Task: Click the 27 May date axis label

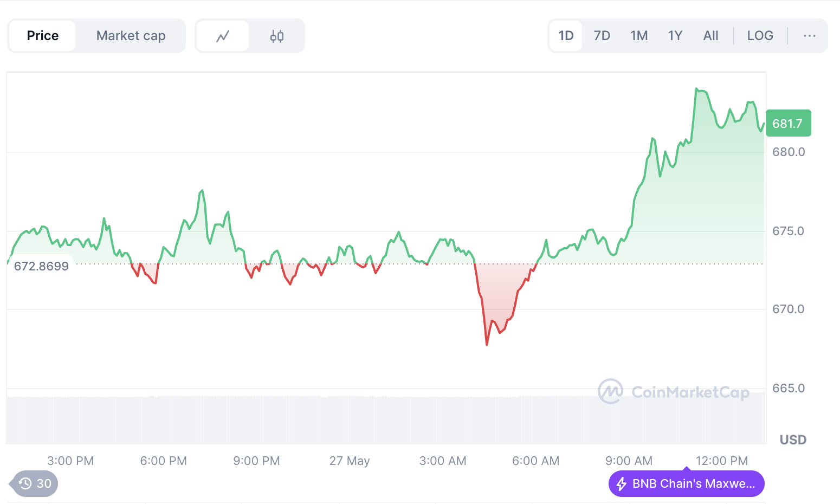Action: click(x=350, y=461)
